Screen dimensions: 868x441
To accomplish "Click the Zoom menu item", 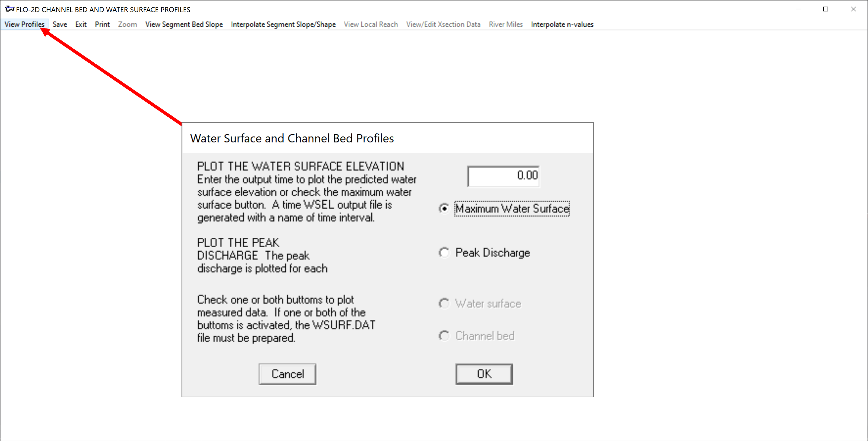I will tap(127, 24).
